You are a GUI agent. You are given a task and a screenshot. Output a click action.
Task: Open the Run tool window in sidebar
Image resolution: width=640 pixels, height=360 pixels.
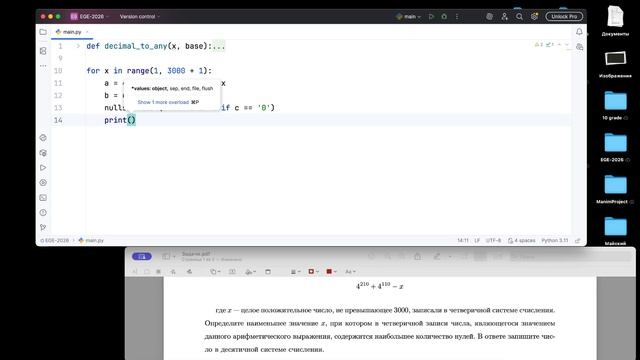[x=43, y=168]
